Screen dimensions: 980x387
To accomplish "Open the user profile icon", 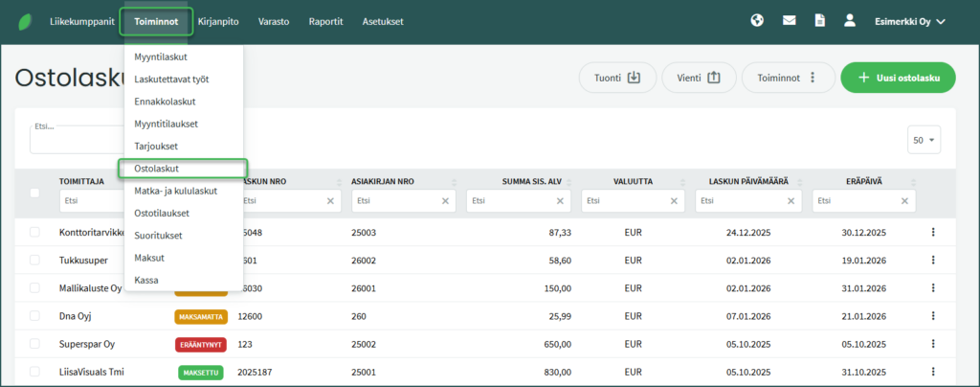I will pos(849,20).
